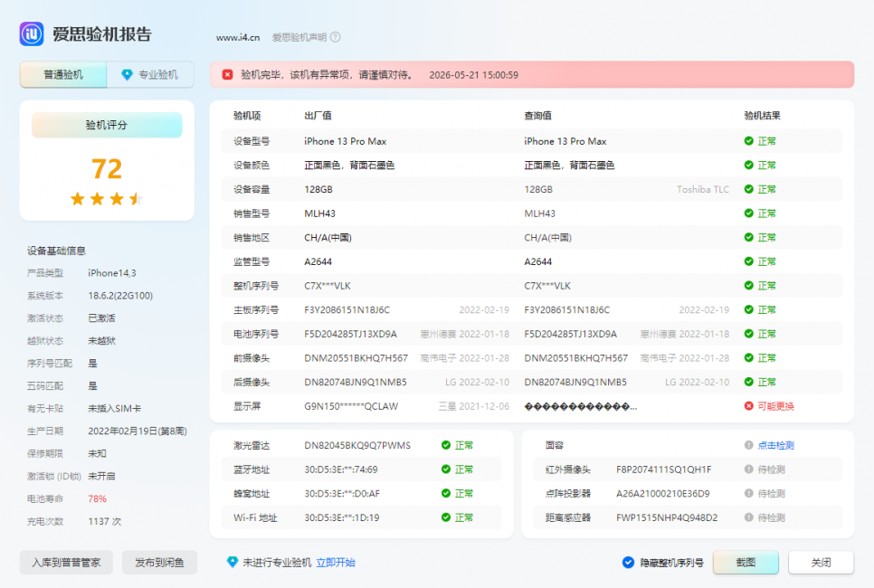Screen dimensions: 874x588
Task: Click the 验机评分 header label
Action: [107, 125]
